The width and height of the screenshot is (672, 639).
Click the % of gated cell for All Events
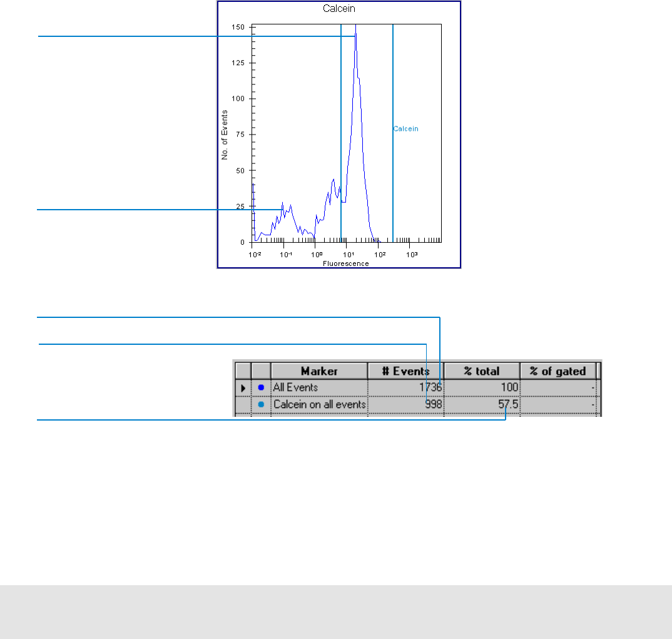[557, 387]
